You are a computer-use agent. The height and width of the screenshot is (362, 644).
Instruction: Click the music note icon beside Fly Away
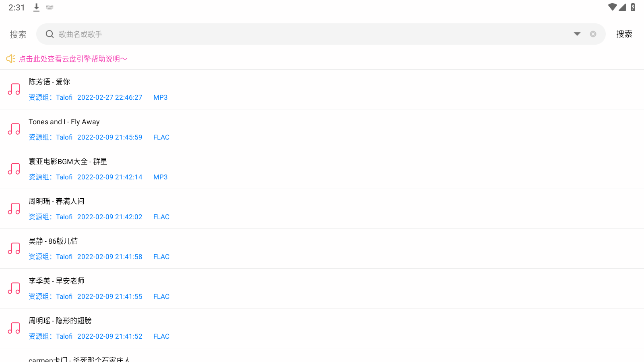coord(14,129)
